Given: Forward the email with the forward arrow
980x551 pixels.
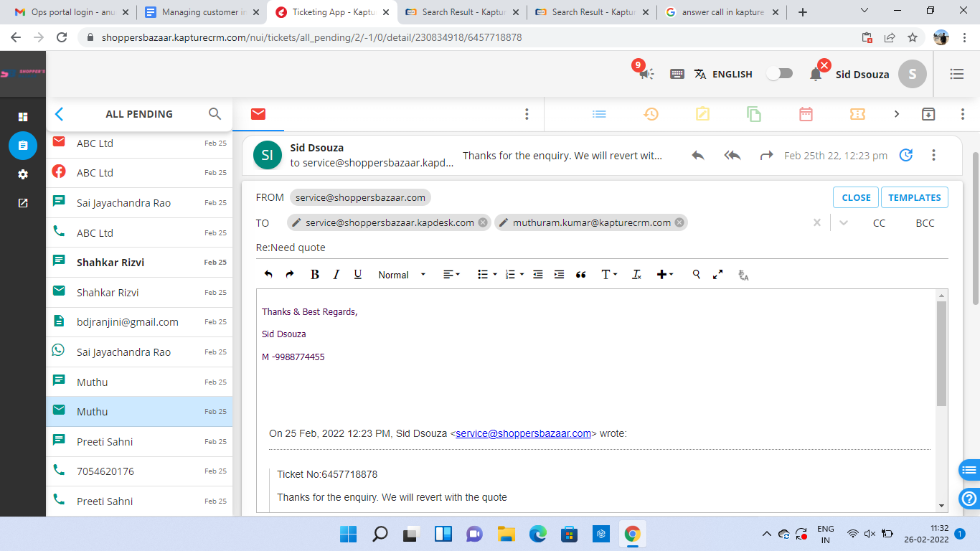Looking at the screenshot, I should click(x=767, y=155).
